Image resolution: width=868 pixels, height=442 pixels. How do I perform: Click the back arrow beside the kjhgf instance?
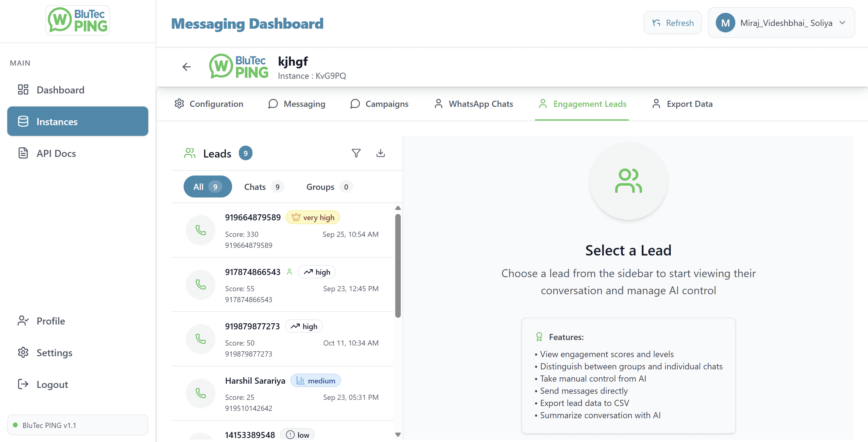(186, 67)
